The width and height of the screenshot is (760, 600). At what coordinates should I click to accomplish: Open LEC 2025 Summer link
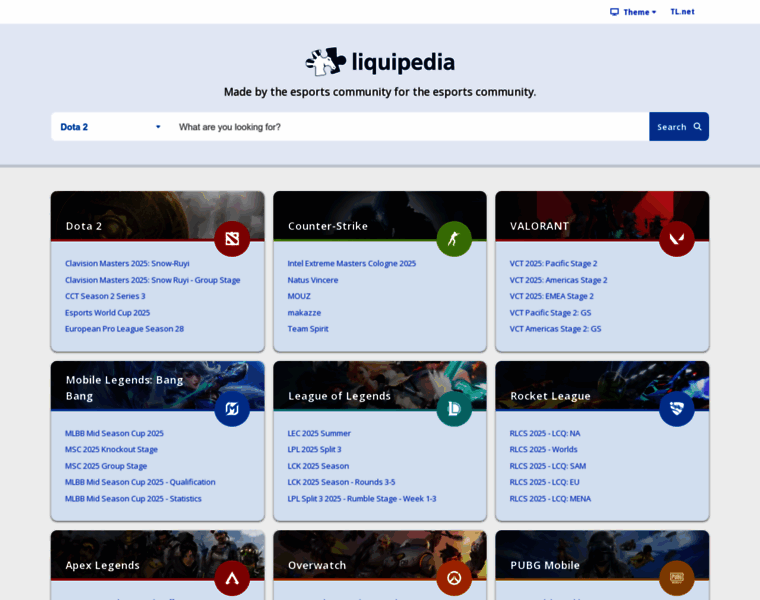[319, 433]
